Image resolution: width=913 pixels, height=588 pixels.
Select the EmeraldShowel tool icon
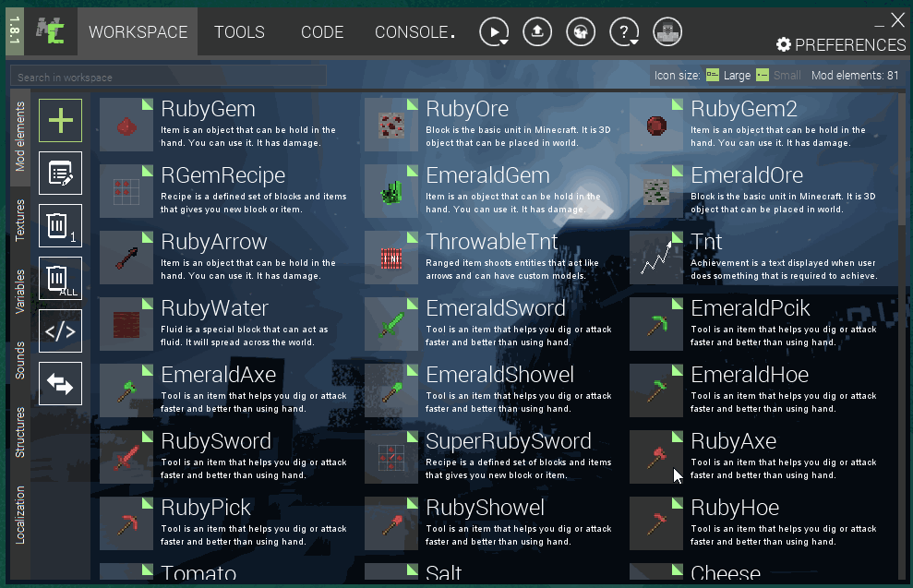pos(391,390)
